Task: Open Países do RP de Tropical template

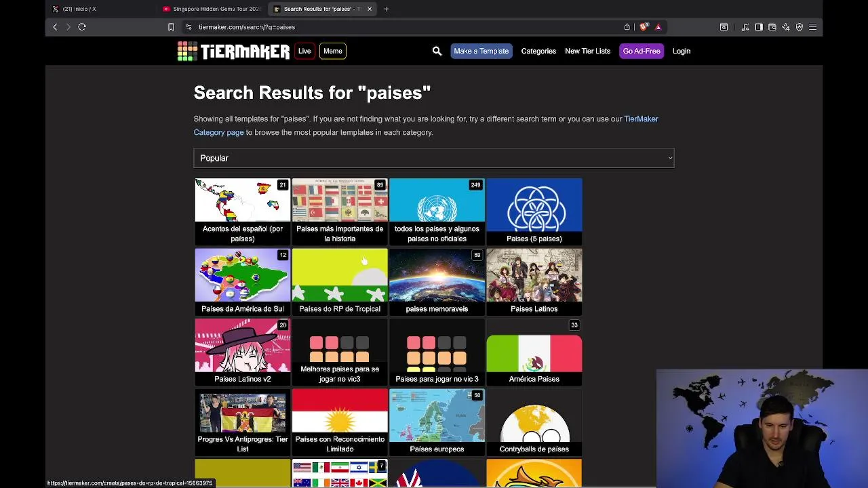Action: click(340, 281)
